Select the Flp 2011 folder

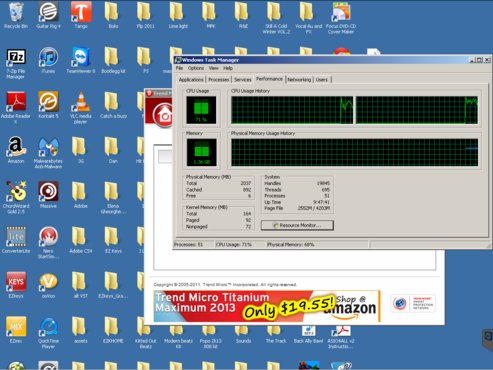(x=145, y=15)
